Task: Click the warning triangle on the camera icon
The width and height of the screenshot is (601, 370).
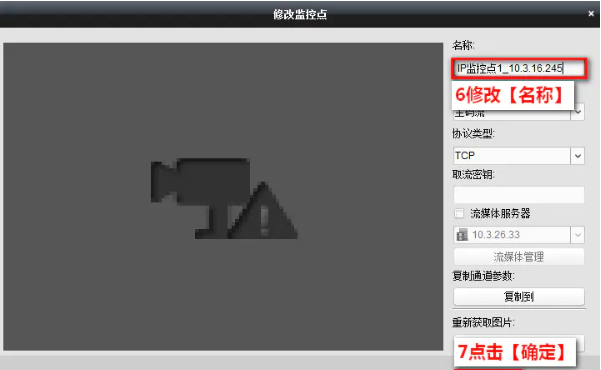Action: point(264,211)
